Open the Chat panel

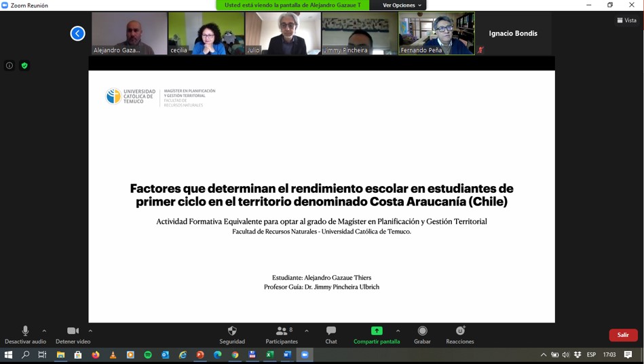click(x=331, y=335)
